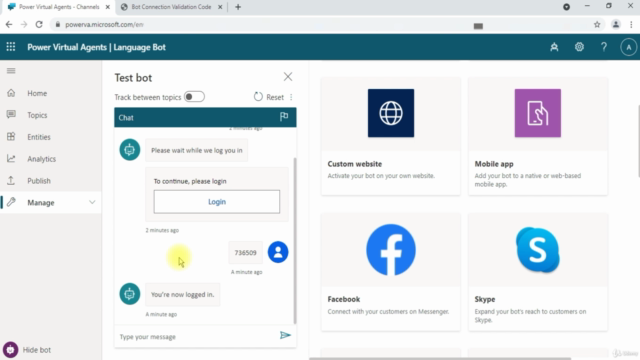Select the Skype channel logo

(538, 249)
